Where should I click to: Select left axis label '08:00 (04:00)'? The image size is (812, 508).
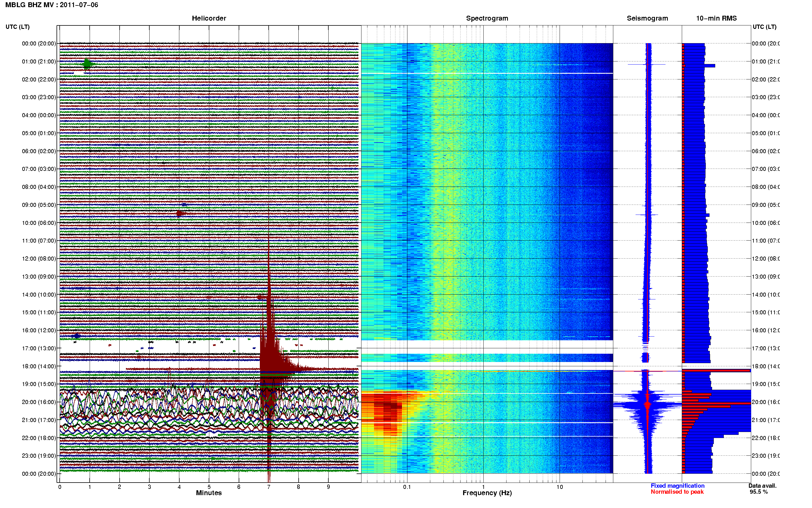(39, 187)
